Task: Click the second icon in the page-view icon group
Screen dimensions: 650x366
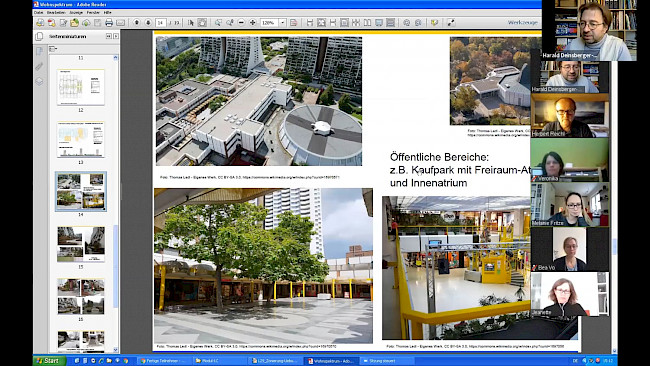Action: click(321, 23)
